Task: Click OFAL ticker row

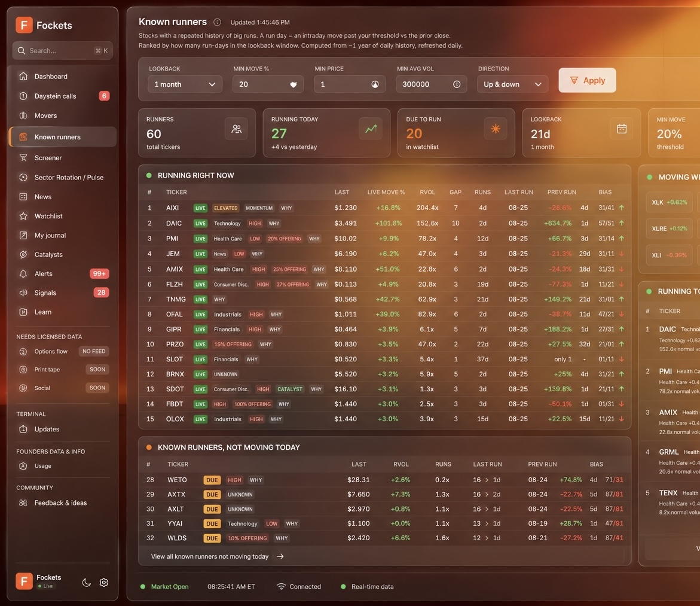Action: 384,314
